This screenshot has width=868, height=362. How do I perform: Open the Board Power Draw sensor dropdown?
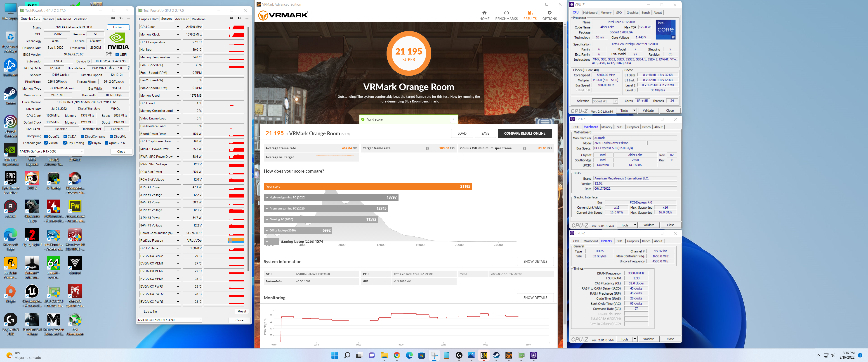(x=178, y=133)
